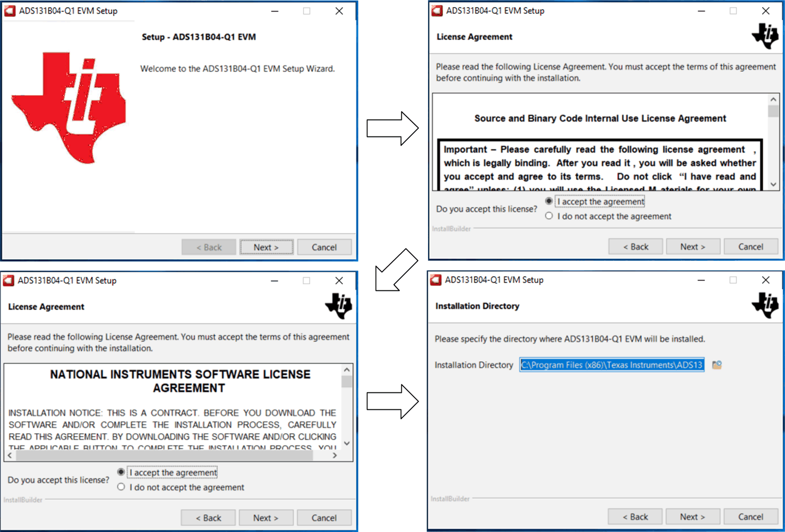The image size is (785, 532).
Task: Close the Setup welcome window
Action: point(339,11)
